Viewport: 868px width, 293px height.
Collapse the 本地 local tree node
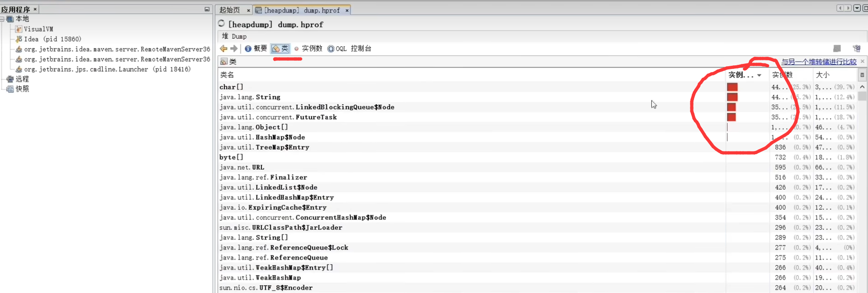point(3,19)
